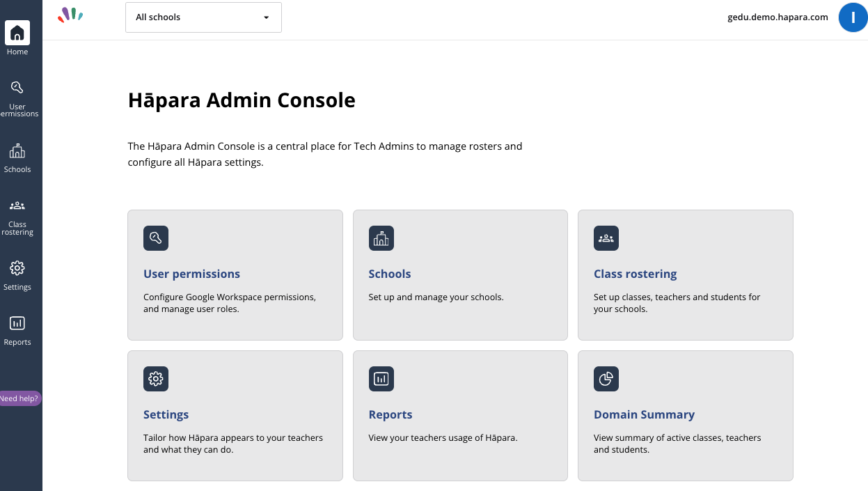
Task: Select the Home label in the sidebar
Action: (17, 52)
